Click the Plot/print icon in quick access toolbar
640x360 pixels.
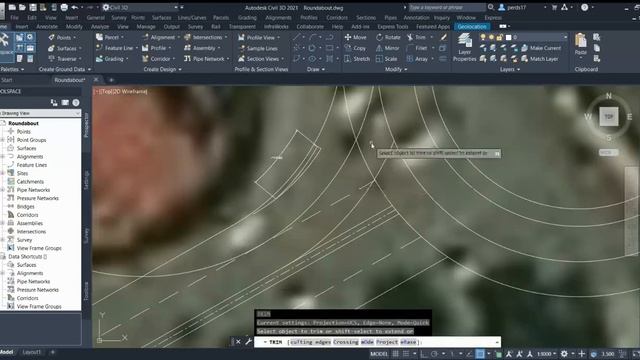click(64, 7)
